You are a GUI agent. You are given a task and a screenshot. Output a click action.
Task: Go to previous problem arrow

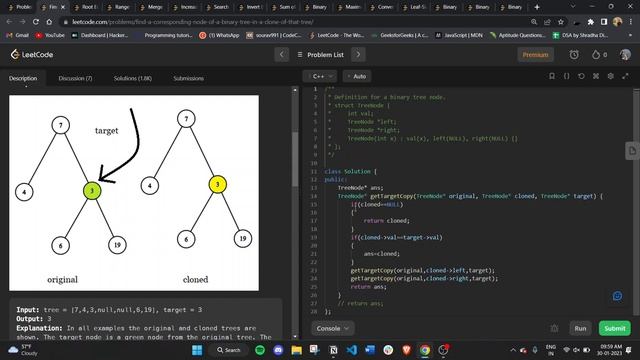click(282, 54)
